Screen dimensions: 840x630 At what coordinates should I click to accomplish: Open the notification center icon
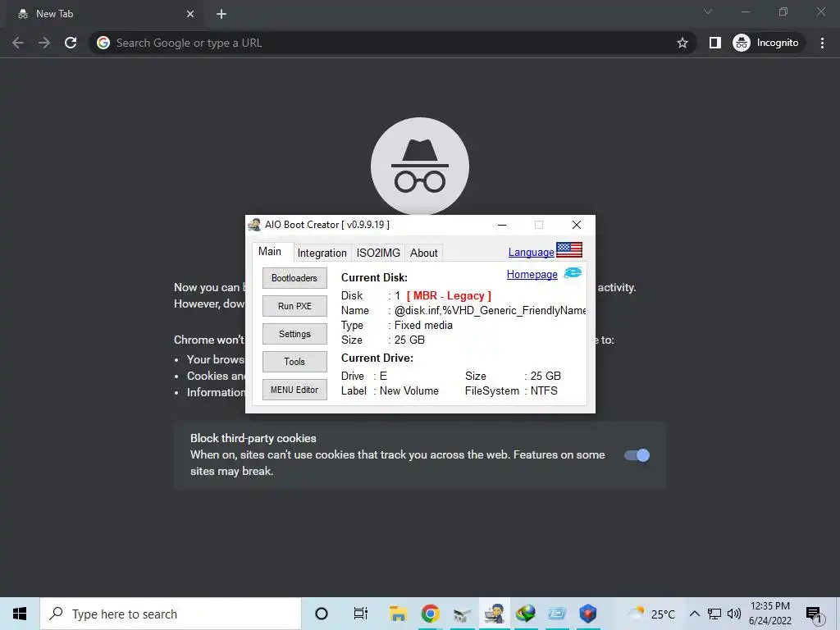(813, 615)
